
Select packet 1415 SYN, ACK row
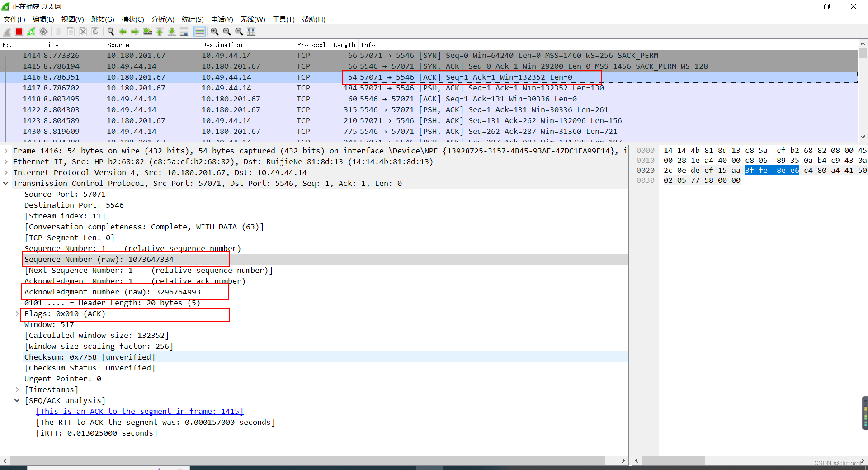tap(429, 66)
